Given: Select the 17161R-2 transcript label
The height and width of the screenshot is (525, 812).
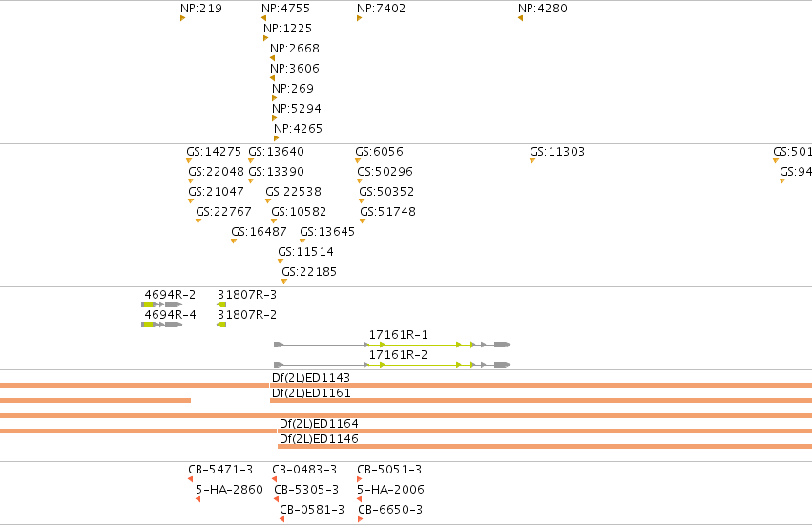Looking at the screenshot, I should pos(398,355).
